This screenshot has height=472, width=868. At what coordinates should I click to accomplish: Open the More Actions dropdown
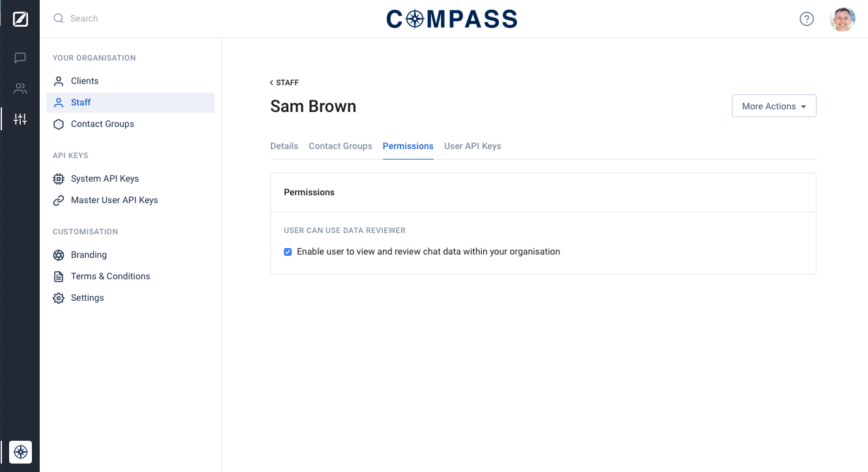click(x=774, y=105)
